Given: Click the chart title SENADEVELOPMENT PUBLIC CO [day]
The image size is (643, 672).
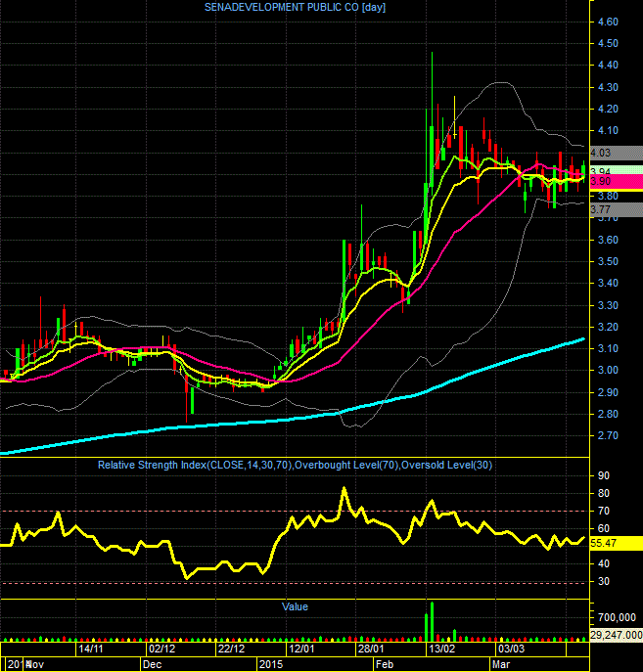Looking at the screenshot, I should pos(295,7).
